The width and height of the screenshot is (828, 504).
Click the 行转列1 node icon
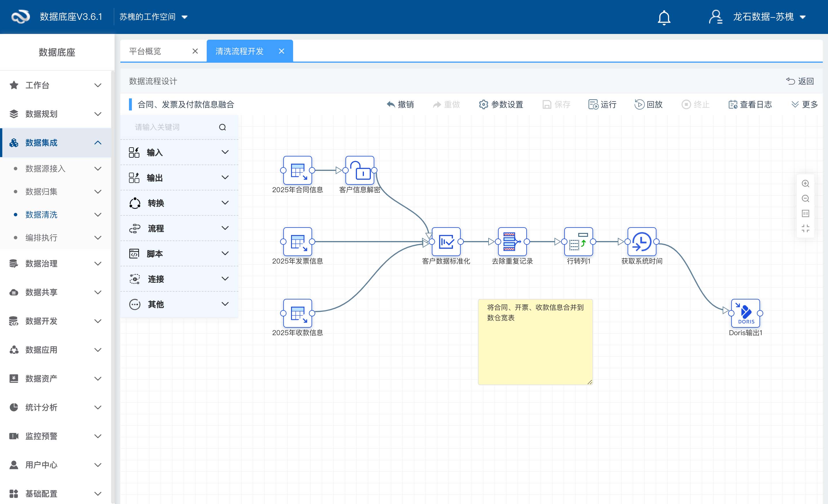[578, 241]
